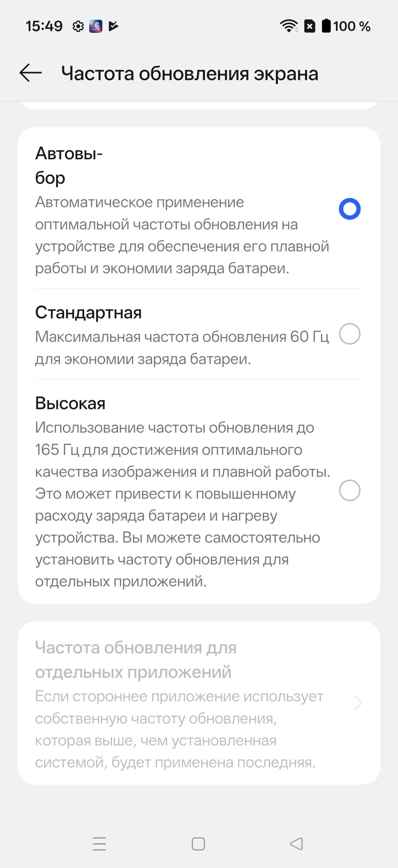398x868 pixels.
Task: Tap the blue numbered app notification icon
Action: click(x=96, y=26)
